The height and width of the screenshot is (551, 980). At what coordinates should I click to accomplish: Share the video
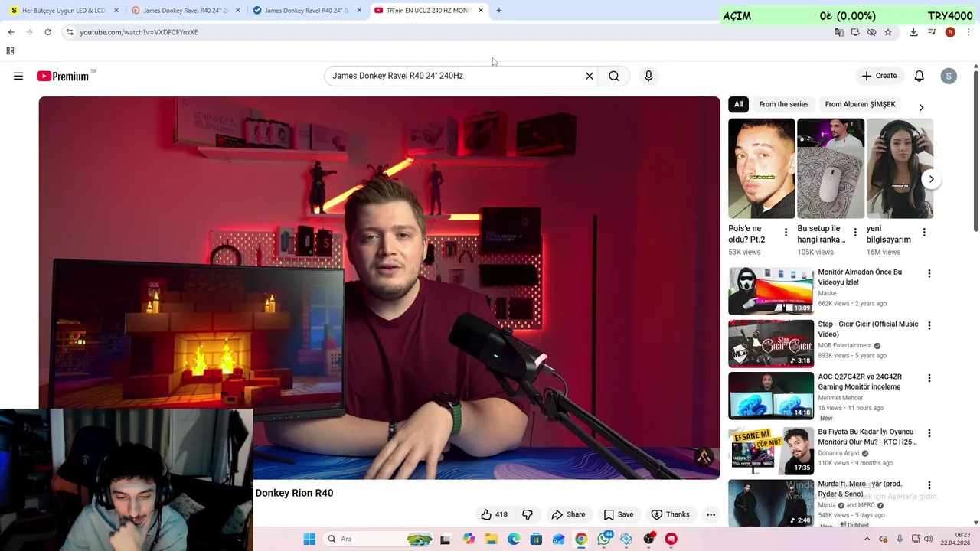point(568,514)
